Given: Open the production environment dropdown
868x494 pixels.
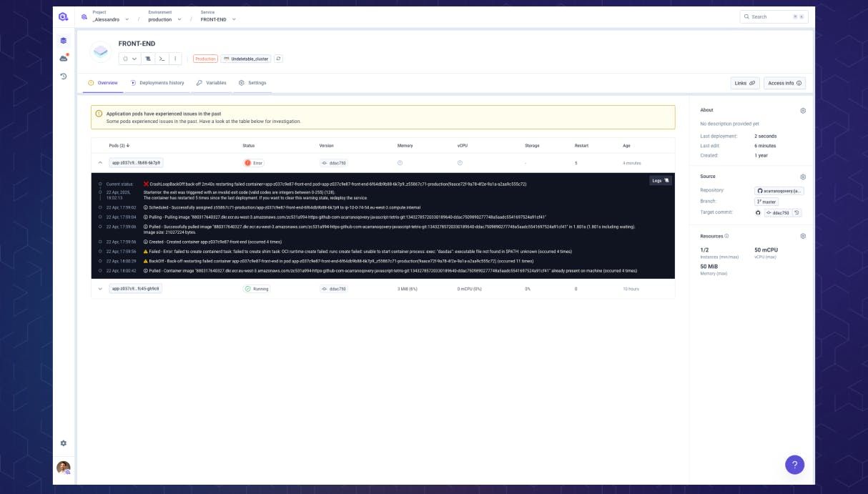Looking at the screenshot, I should click(x=179, y=19).
